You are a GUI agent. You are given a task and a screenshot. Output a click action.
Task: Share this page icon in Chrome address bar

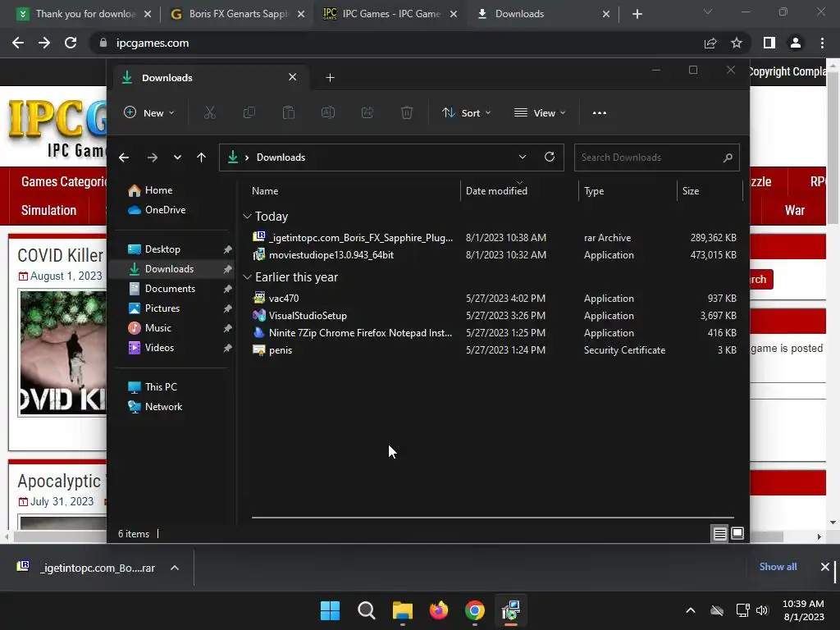click(x=710, y=43)
